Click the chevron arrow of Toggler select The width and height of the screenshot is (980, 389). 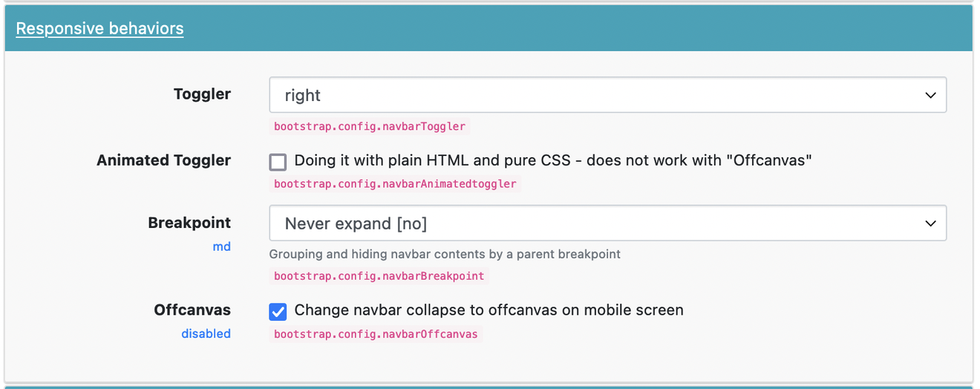pos(930,95)
